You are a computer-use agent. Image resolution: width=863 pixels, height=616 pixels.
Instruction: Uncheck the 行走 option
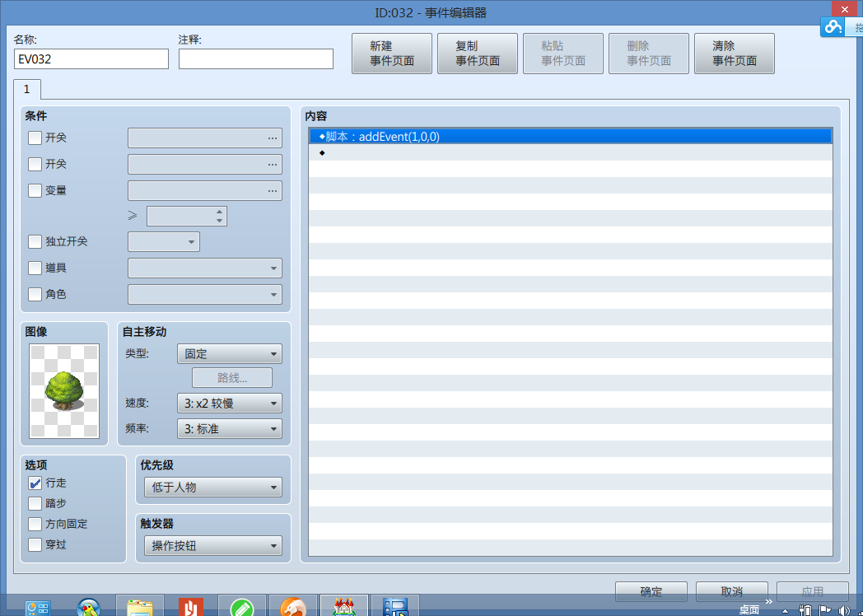(35, 483)
